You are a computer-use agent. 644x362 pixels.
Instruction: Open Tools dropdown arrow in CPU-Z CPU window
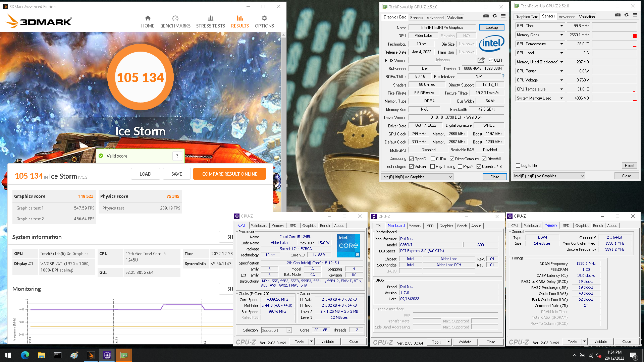(311, 342)
